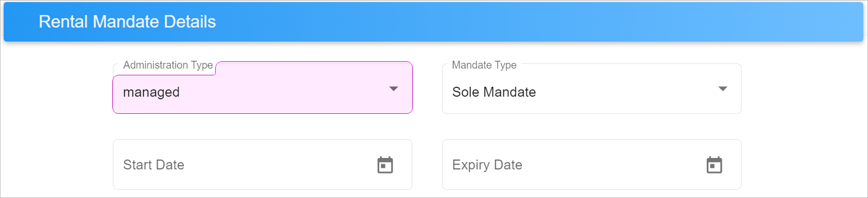Click the Expiry Date placeholder text

[x=487, y=165]
